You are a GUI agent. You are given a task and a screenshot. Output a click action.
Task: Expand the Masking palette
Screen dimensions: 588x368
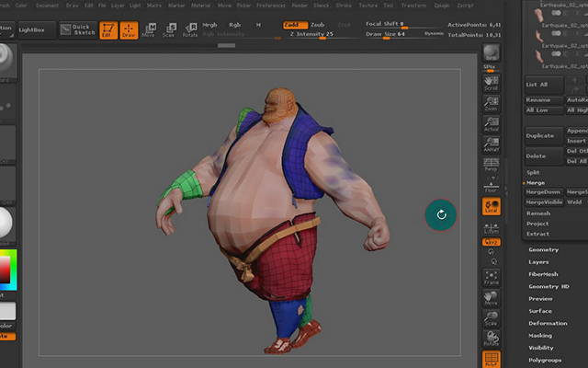pos(540,336)
